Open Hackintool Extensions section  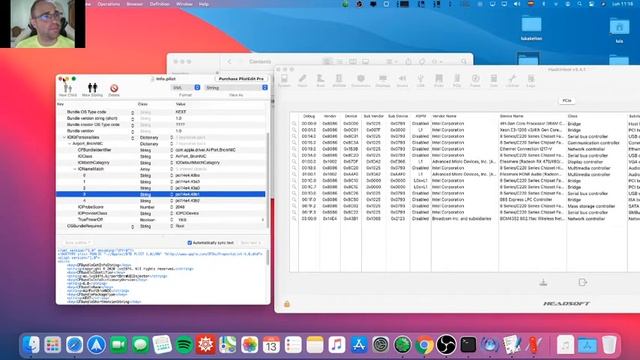tap(361, 80)
